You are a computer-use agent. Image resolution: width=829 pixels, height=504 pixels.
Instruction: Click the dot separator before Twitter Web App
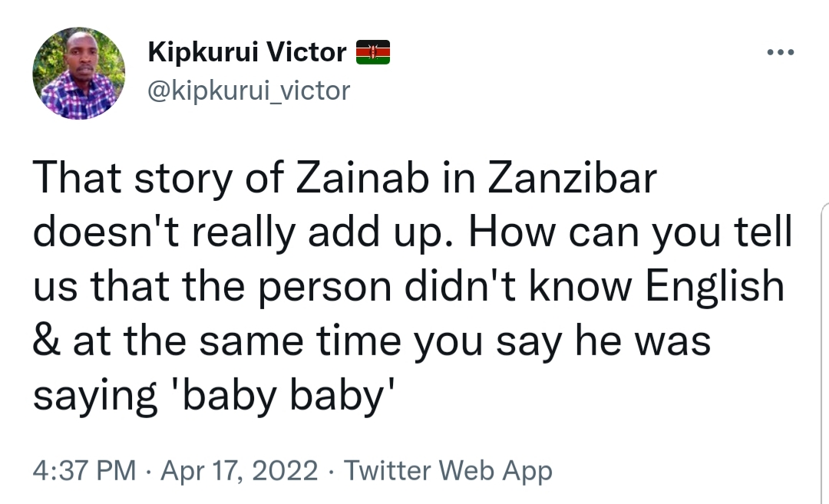tap(331, 471)
